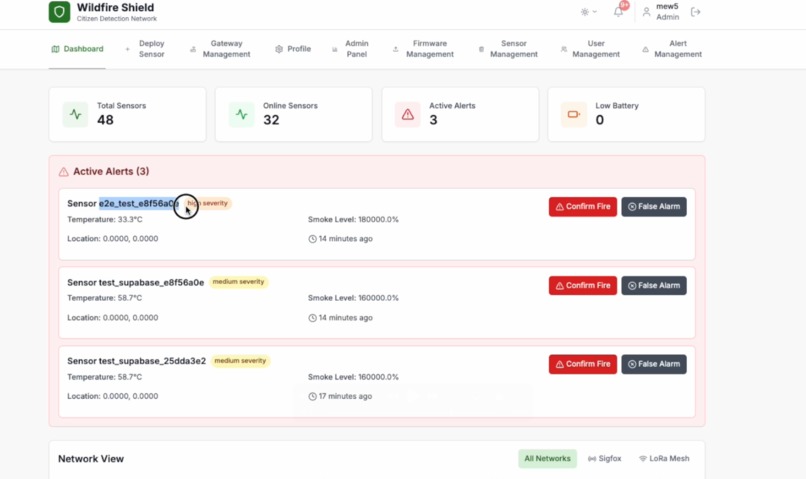Click the Network View heading

[91, 459]
